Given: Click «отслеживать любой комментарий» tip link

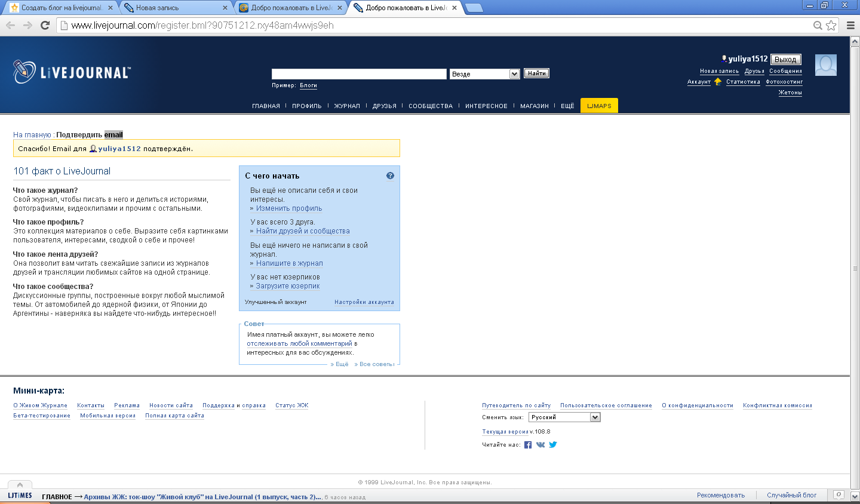Looking at the screenshot, I should [x=299, y=343].
